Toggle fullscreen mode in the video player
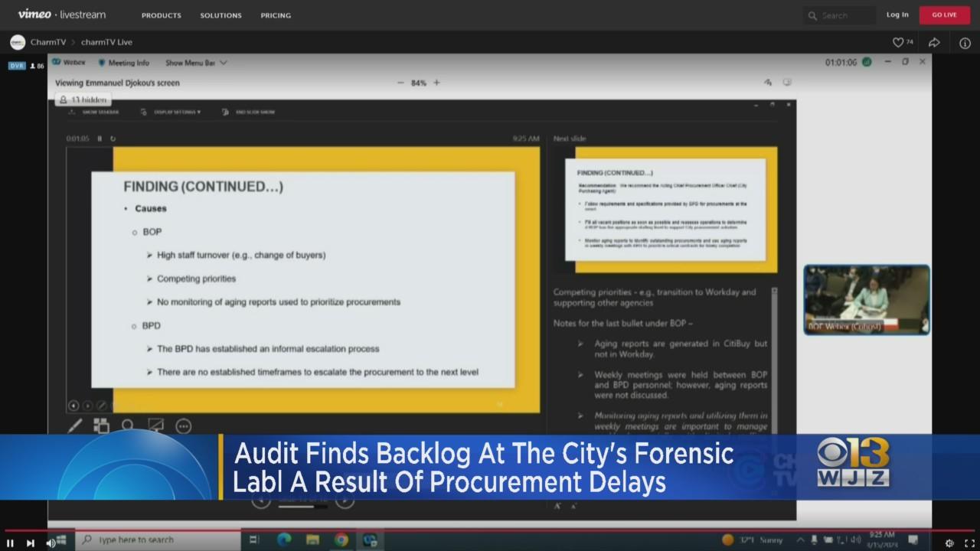 pos(969,543)
